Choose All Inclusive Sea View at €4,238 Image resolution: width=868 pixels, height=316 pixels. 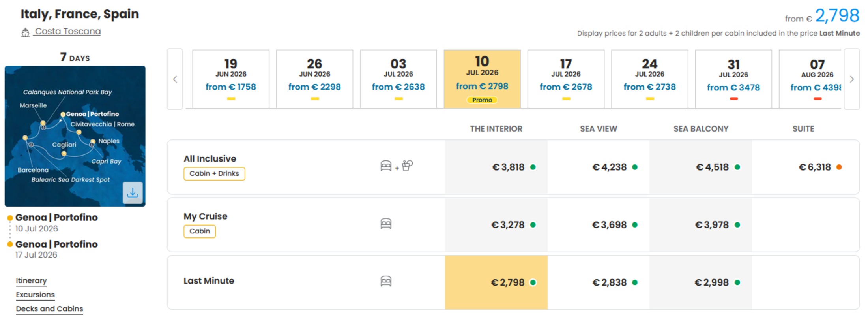(599, 167)
